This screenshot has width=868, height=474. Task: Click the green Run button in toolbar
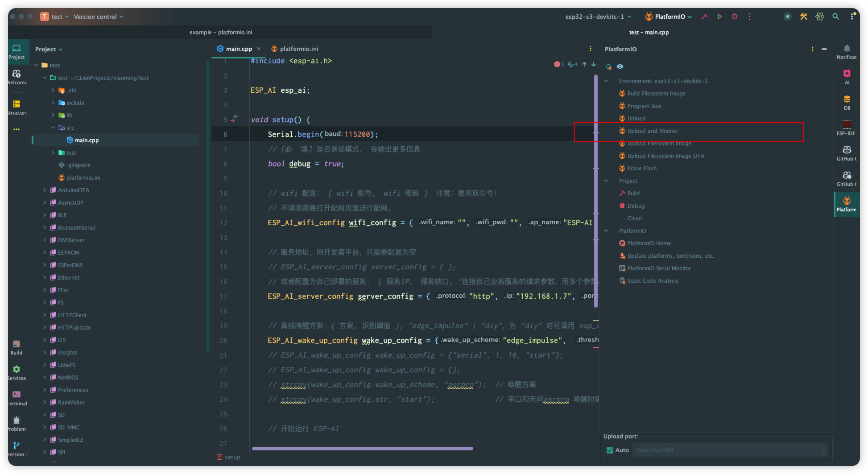tap(719, 16)
